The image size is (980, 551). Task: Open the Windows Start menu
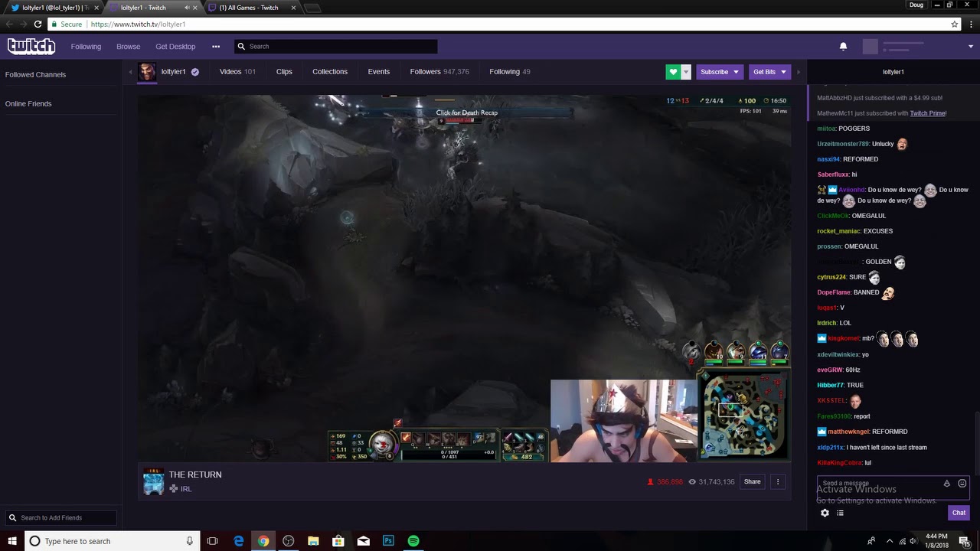point(12,541)
